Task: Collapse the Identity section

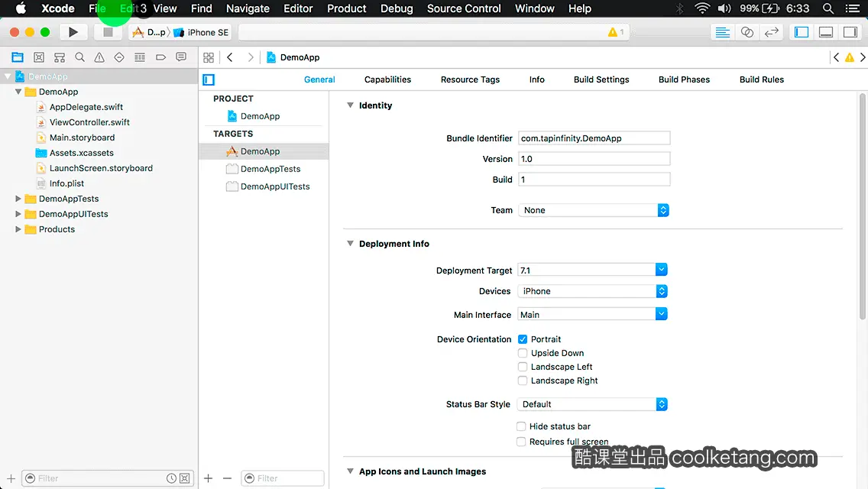Action: 350,105
